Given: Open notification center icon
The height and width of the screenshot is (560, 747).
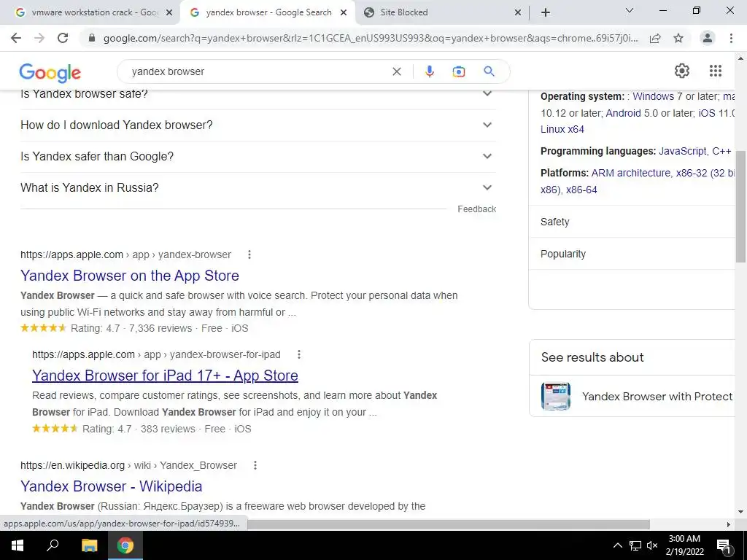Looking at the screenshot, I should click(723, 545).
